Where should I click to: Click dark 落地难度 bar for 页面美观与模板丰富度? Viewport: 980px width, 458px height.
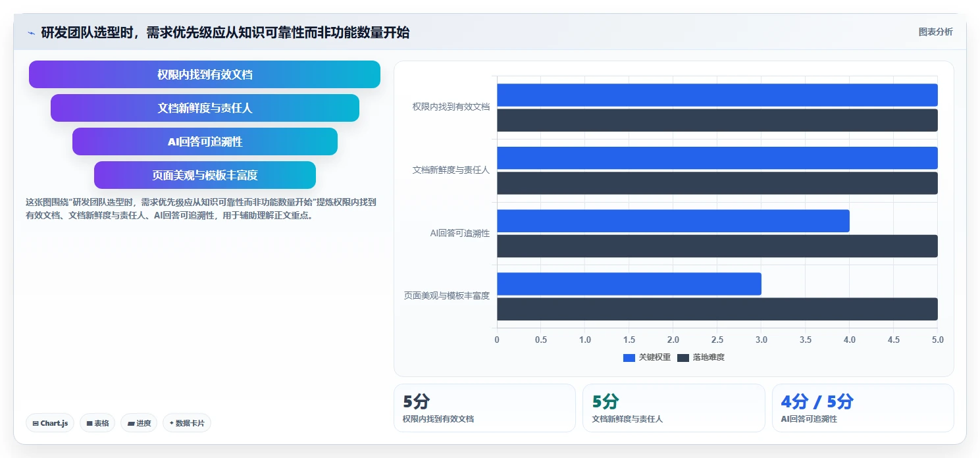[x=717, y=309]
